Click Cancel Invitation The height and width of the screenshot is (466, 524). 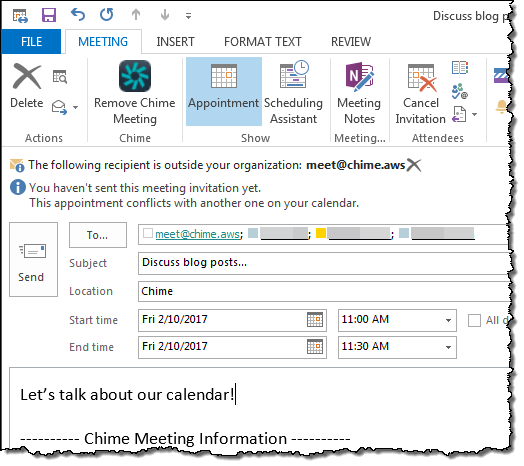click(x=420, y=94)
